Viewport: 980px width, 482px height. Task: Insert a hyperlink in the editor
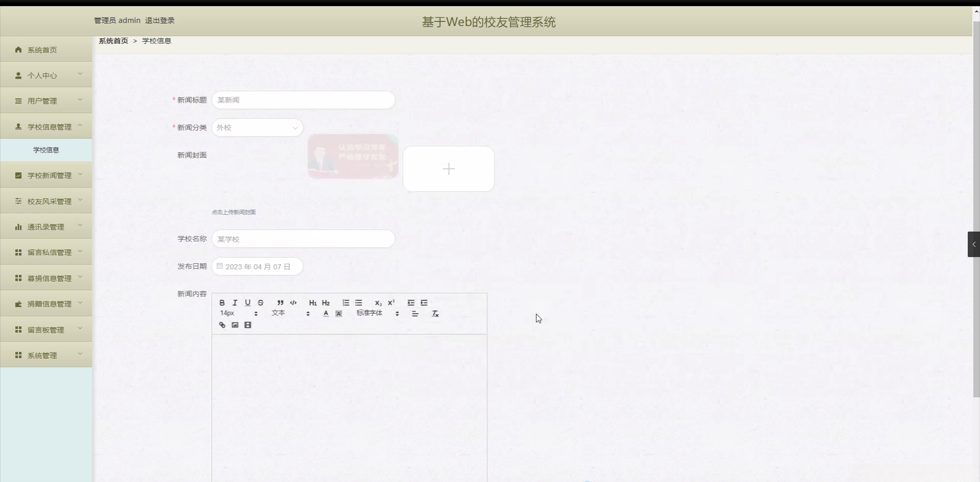[x=222, y=325]
